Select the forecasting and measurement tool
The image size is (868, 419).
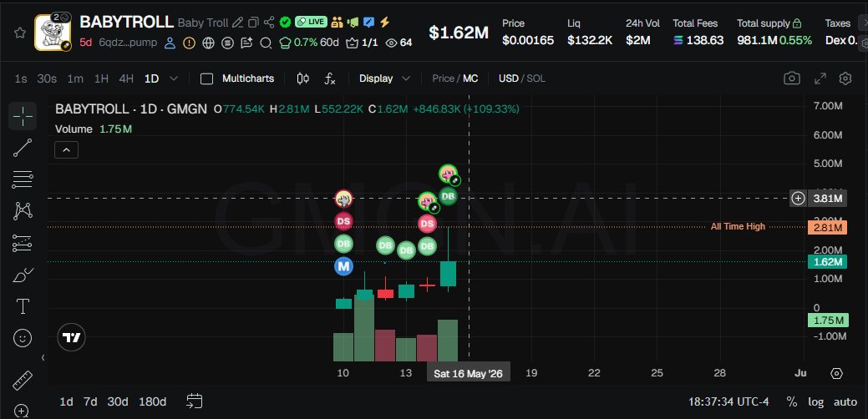23,243
